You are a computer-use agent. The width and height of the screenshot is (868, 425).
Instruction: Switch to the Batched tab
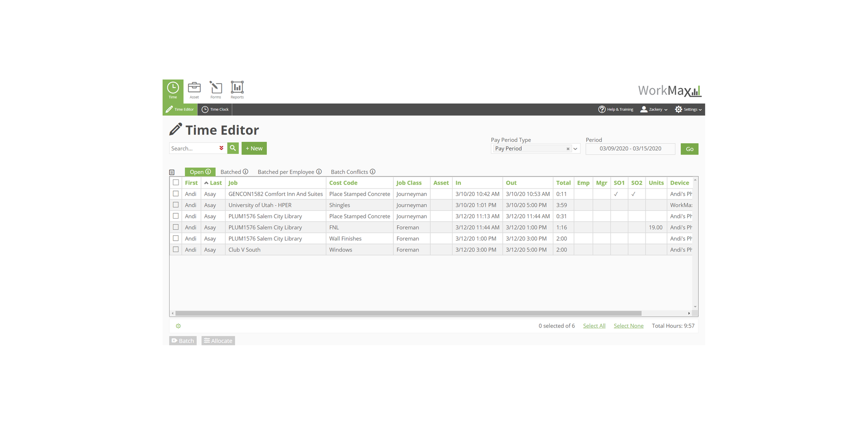tap(231, 172)
